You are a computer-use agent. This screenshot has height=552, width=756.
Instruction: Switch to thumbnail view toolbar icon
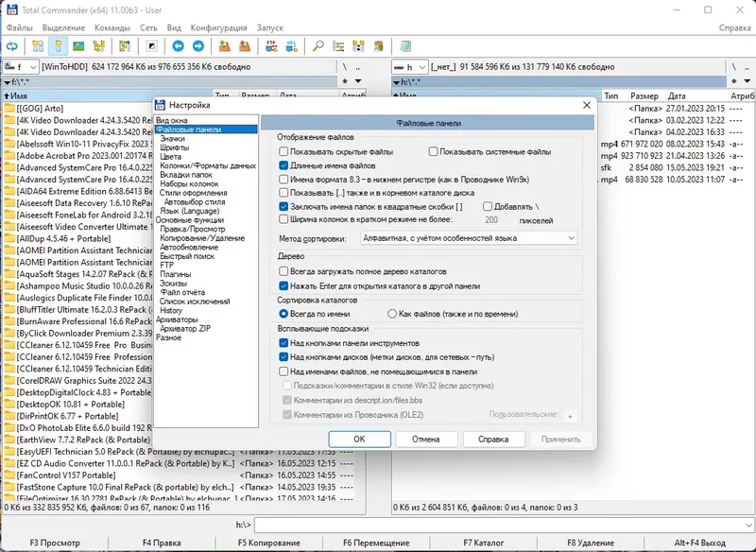tap(78, 46)
